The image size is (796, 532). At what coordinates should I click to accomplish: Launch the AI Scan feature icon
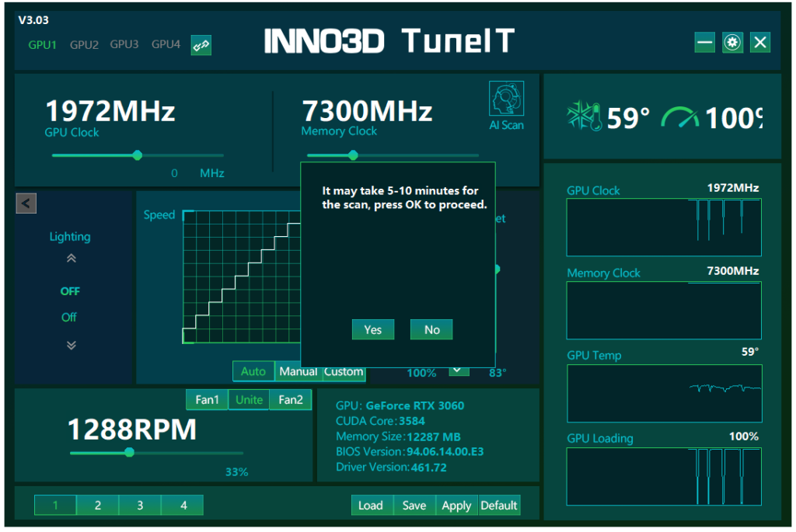tap(506, 99)
